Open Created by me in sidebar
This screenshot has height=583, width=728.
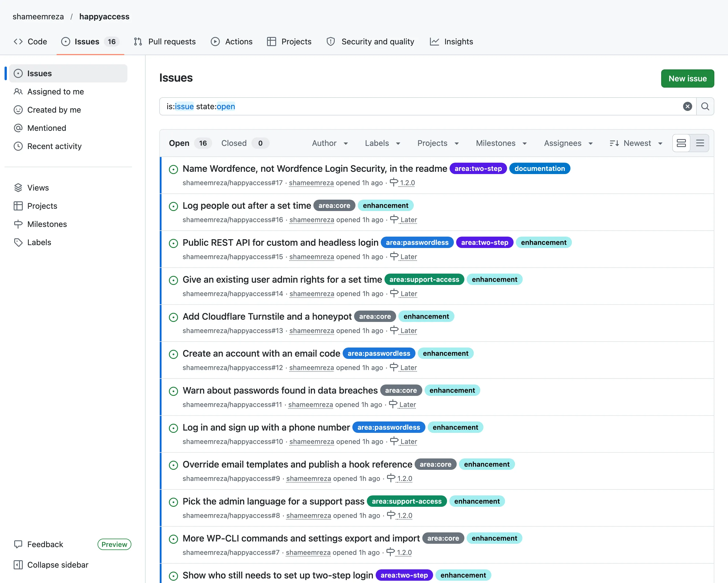pos(68,110)
